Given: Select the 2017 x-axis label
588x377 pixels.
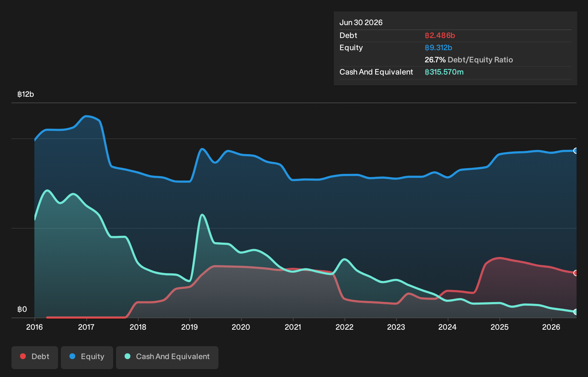Looking at the screenshot, I should 86,327.
